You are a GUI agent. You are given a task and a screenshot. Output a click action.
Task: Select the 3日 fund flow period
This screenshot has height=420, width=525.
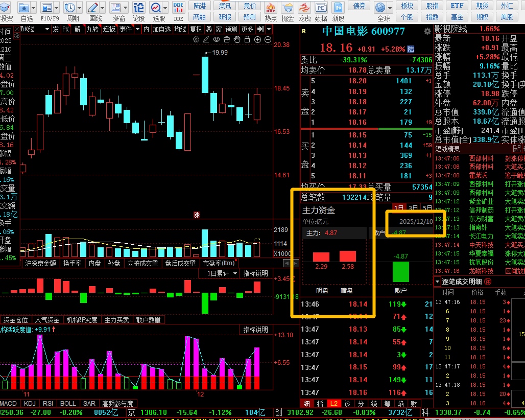(x=413, y=208)
